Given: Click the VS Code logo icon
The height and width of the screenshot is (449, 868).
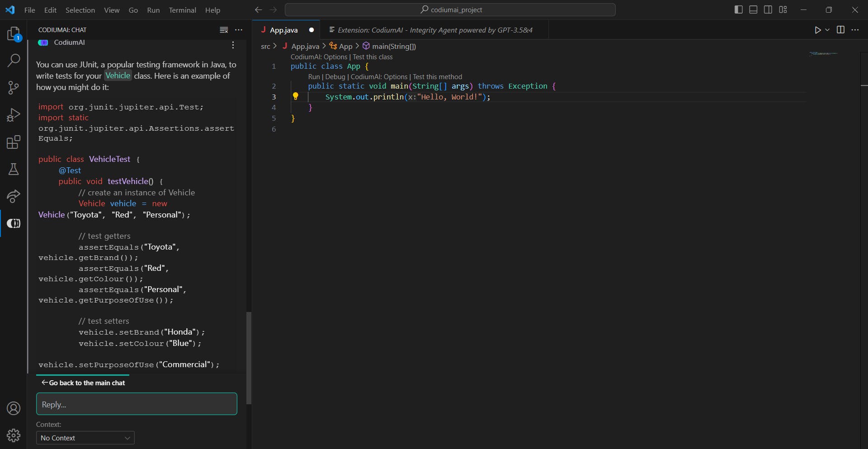Looking at the screenshot, I should (10, 9).
